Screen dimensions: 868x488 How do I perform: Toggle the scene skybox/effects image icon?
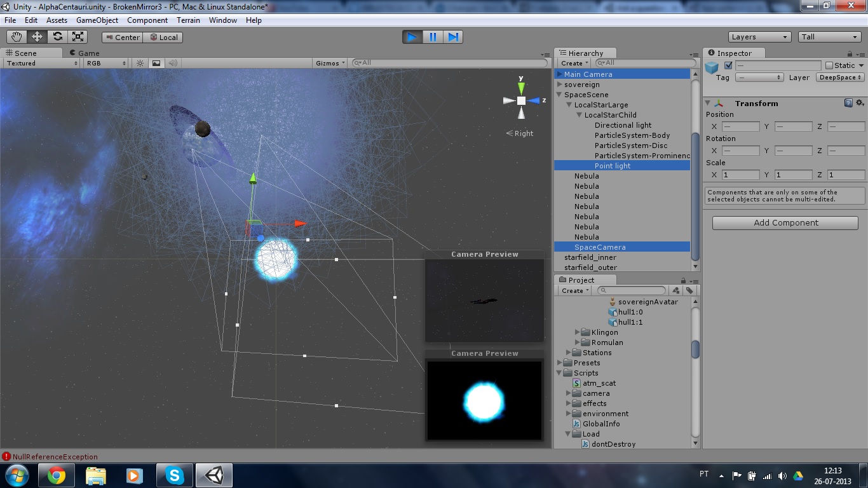pos(156,63)
